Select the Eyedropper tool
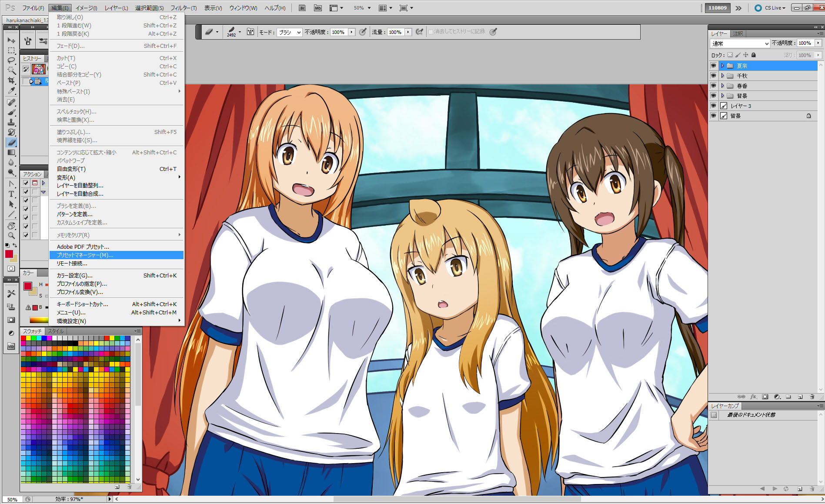825x504 pixels. (11, 90)
